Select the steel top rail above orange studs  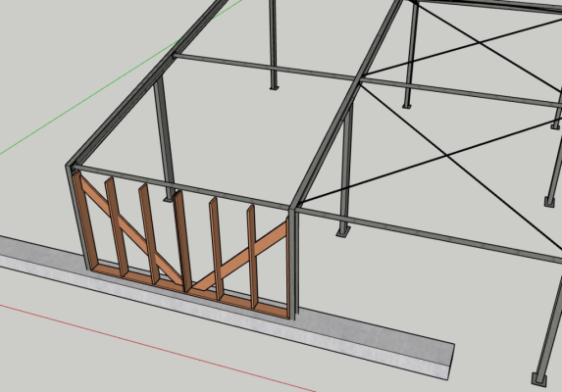point(181,186)
